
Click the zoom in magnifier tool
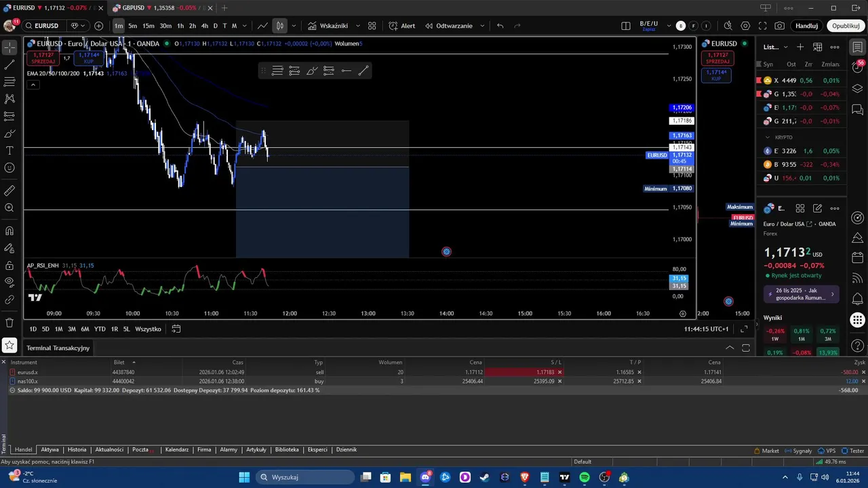coord(9,208)
